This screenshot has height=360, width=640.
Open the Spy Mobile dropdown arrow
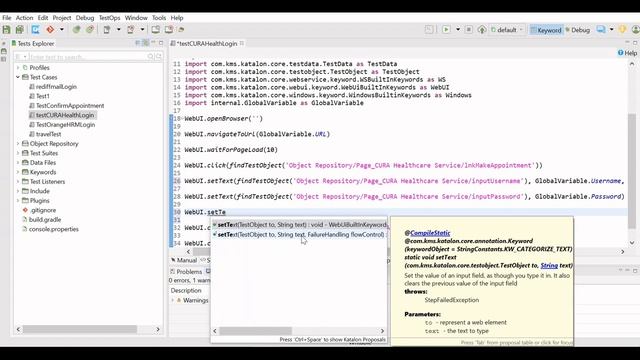[118, 29]
